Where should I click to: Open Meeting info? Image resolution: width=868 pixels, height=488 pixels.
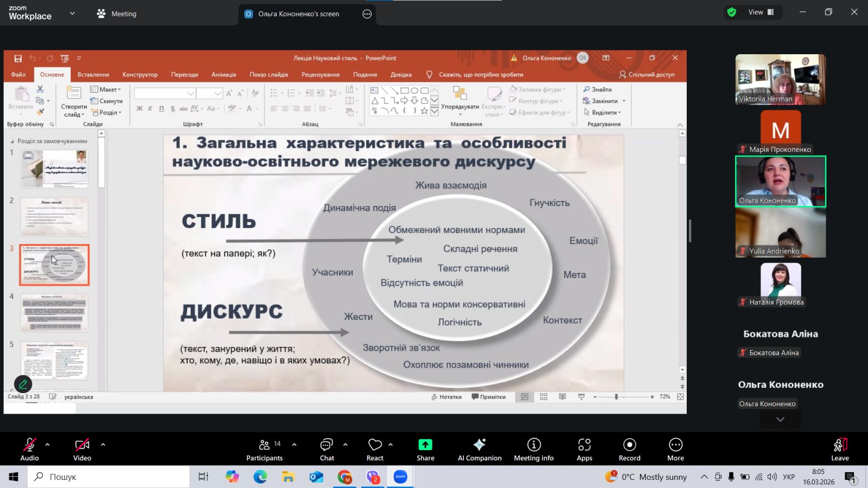click(534, 449)
